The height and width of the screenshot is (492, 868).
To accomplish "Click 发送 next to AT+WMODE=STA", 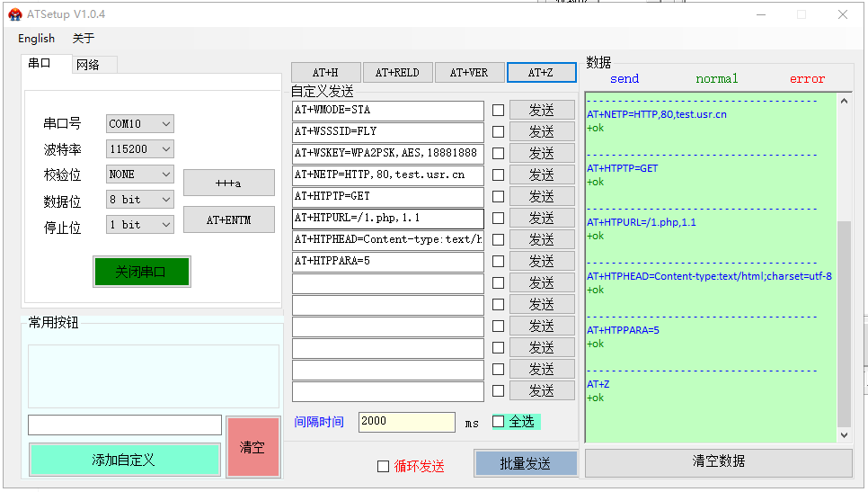I will point(541,110).
